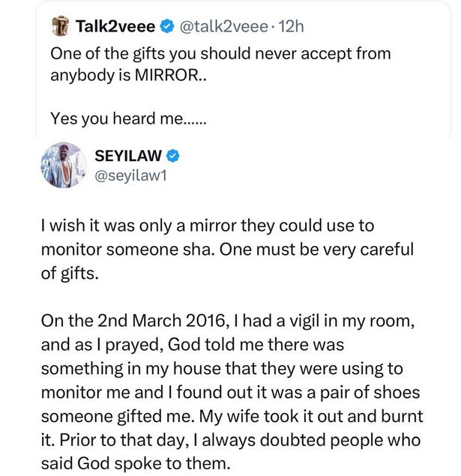Open the SEYILAW display name

pos(128,157)
